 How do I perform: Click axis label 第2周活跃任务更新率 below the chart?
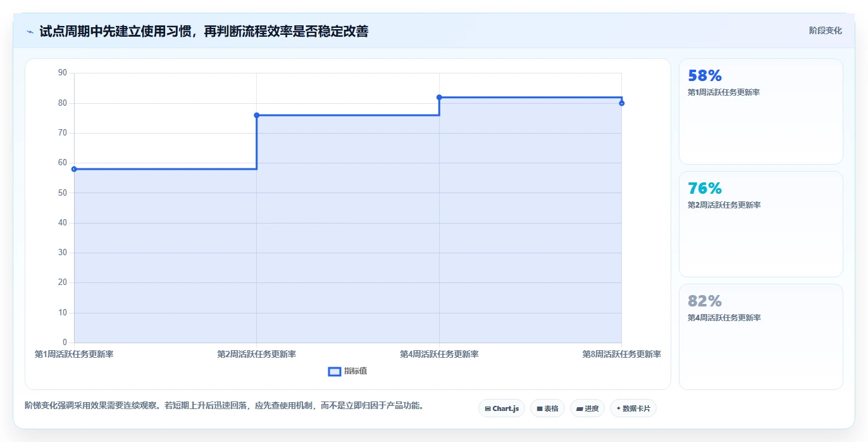256,354
